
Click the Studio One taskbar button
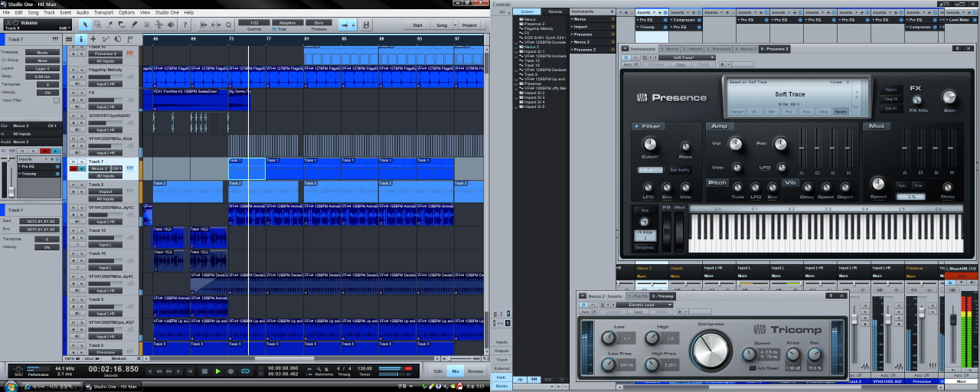(113, 386)
